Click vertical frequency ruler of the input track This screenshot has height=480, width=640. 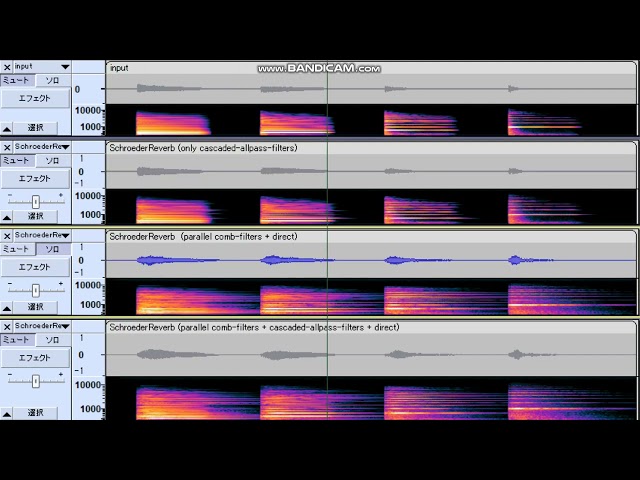(89, 120)
